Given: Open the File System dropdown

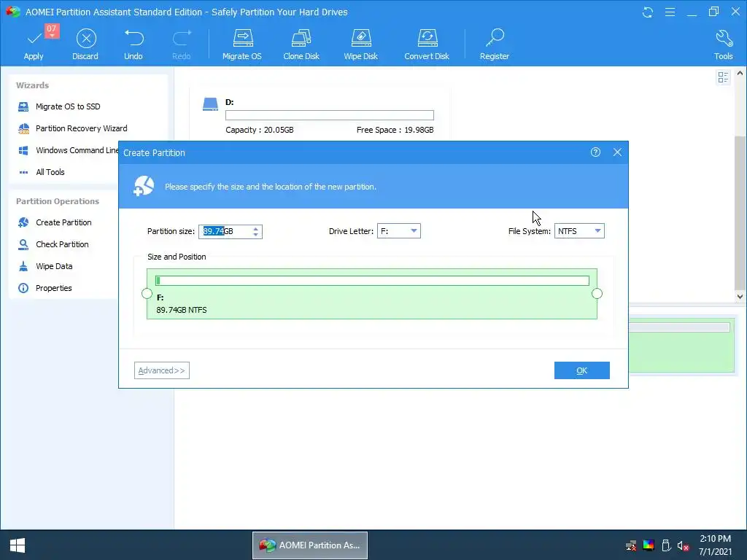Looking at the screenshot, I should (579, 231).
